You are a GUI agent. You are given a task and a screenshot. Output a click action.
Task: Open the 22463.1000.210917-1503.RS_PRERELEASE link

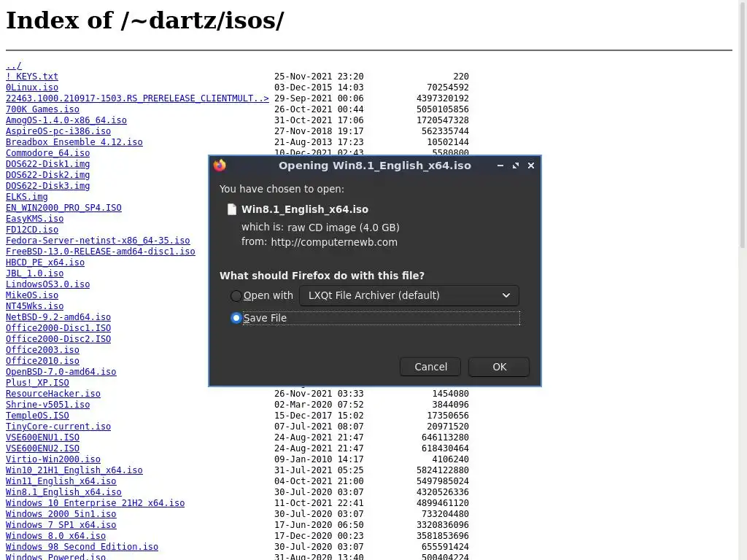click(x=137, y=98)
